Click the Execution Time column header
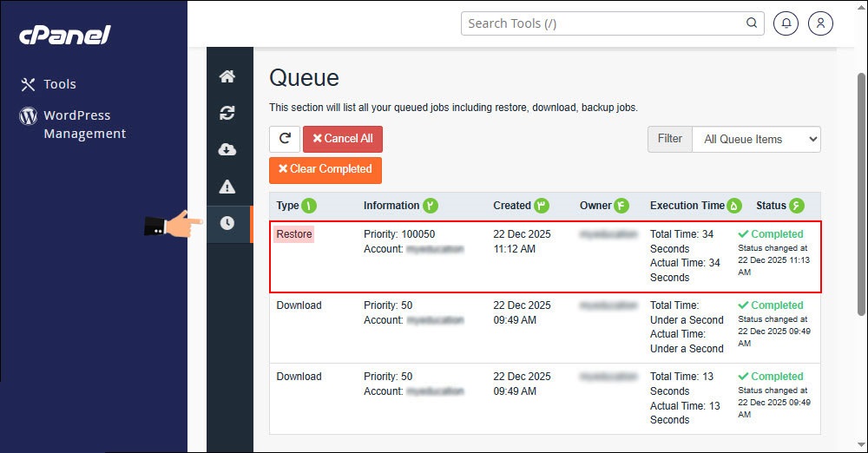 (687, 206)
